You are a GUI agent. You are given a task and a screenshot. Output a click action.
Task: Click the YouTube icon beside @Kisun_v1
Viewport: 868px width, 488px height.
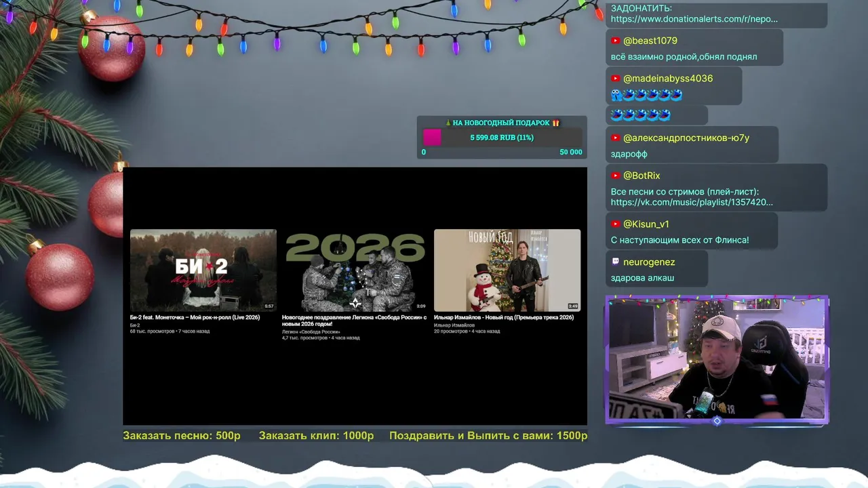pos(615,224)
